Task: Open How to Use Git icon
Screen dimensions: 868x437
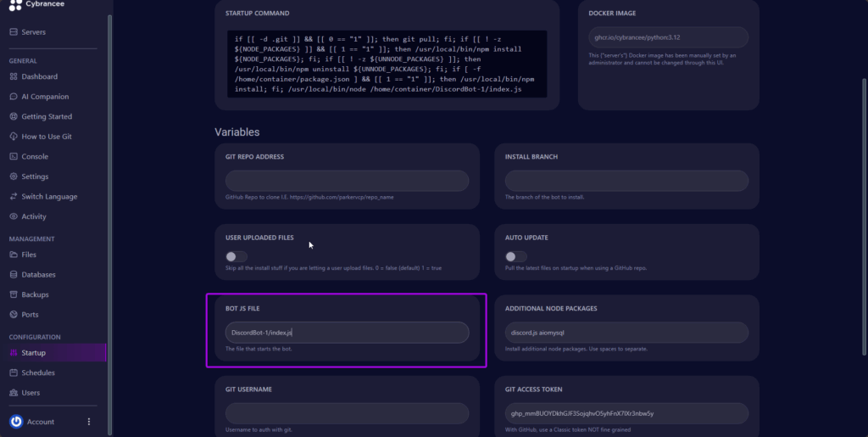Action: point(14,137)
